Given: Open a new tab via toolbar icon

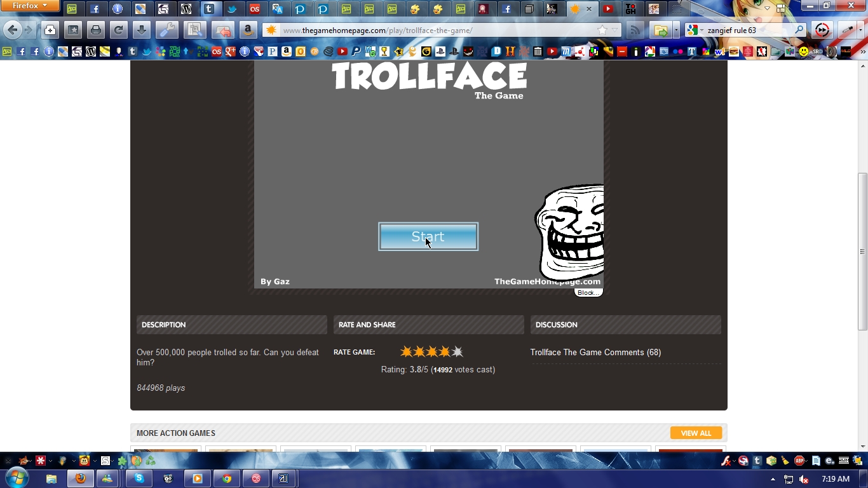Looking at the screenshot, I should click(x=50, y=30).
